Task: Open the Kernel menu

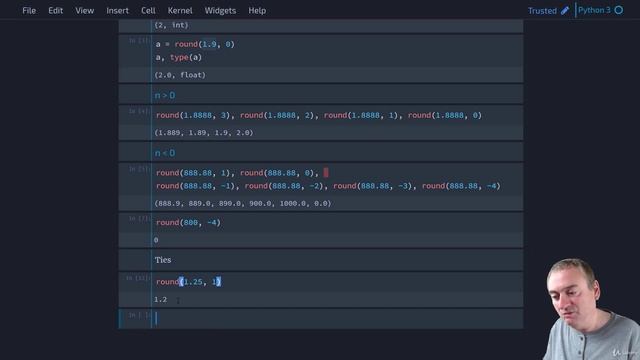Action: (180, 11)
